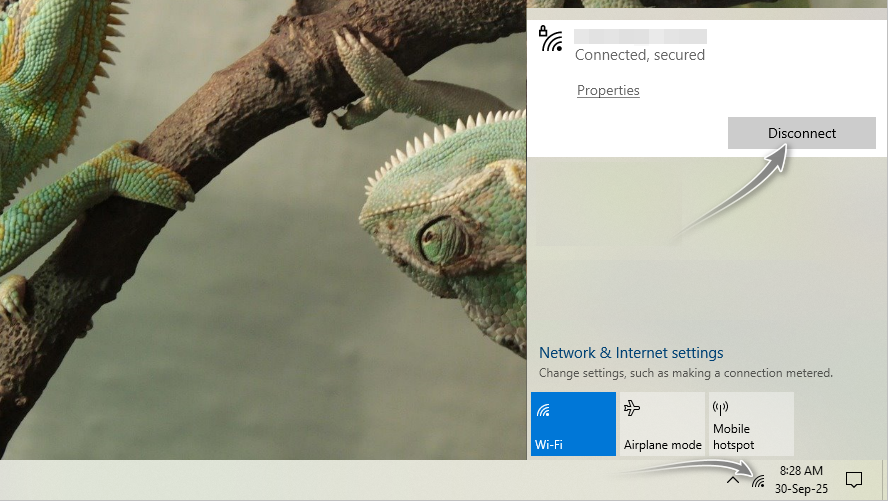The image size is (888, 501).
Task: Open Properties link of connected network
Action: point(608,90)
